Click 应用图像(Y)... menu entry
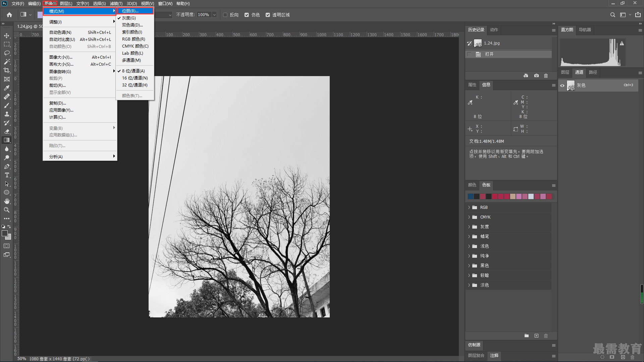 [80, 110]
